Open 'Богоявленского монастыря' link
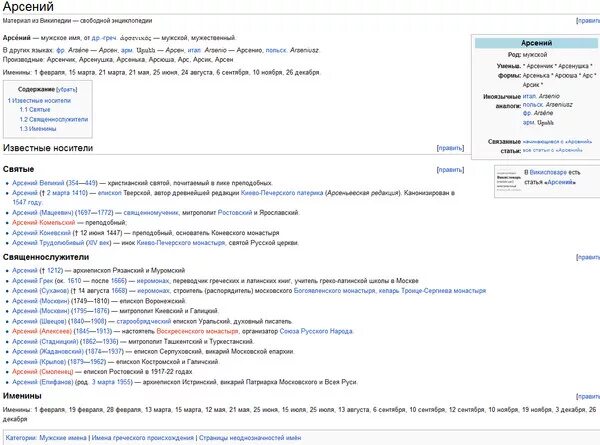The width and height of the screenshot is (600, 445). coord(334,291)
